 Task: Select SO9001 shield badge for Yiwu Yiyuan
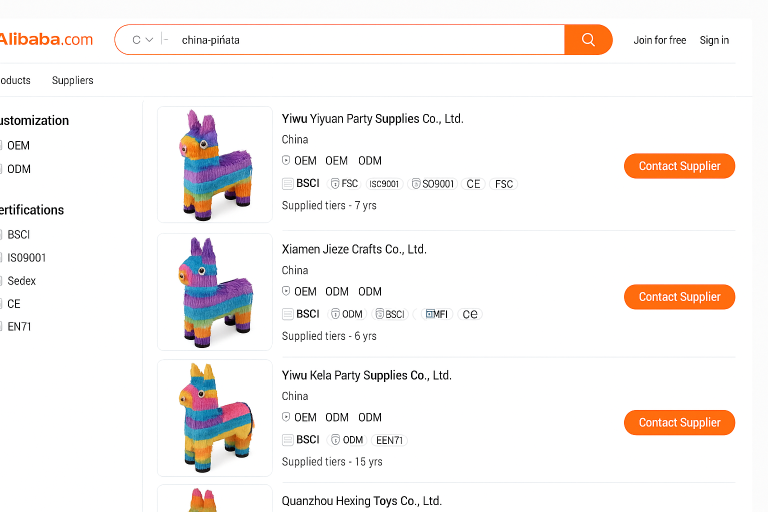[x=433, y=184]
